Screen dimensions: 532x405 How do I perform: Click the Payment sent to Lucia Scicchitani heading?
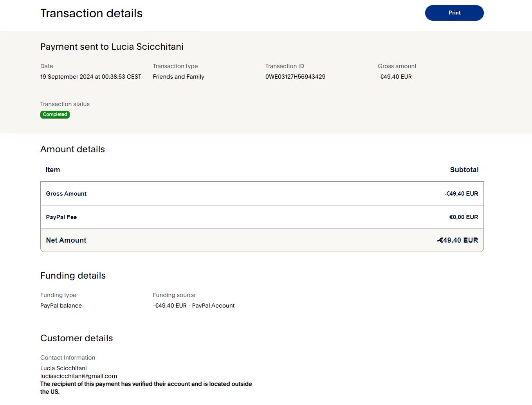[112, 47]
